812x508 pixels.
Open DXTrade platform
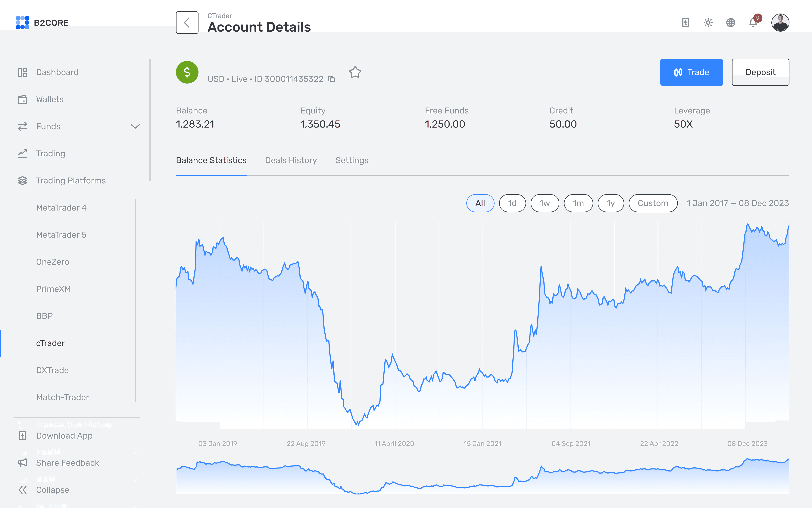pyautogui.click(x=52, y=370)
